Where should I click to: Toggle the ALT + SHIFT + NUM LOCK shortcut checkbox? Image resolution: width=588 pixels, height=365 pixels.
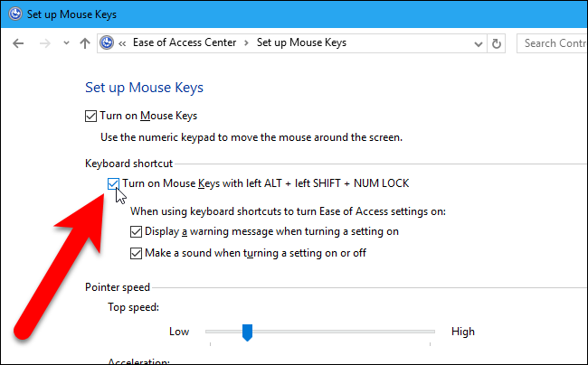113,183
